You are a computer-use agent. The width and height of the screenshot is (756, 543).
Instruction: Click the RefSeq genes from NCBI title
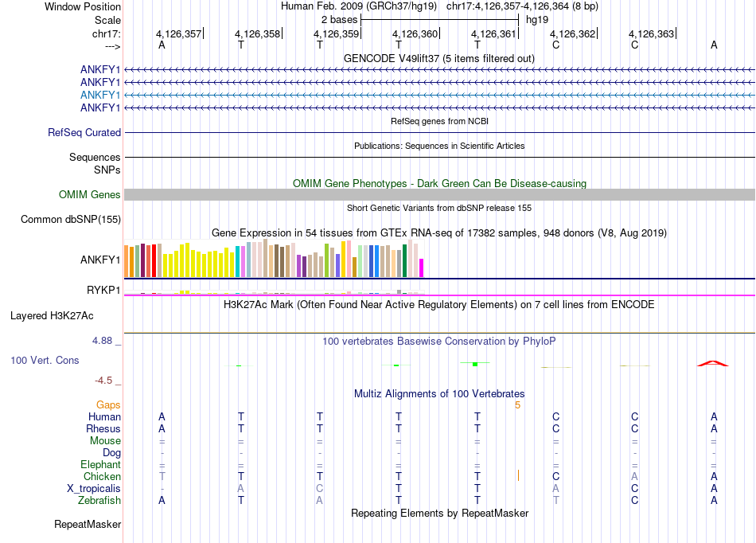439,121
